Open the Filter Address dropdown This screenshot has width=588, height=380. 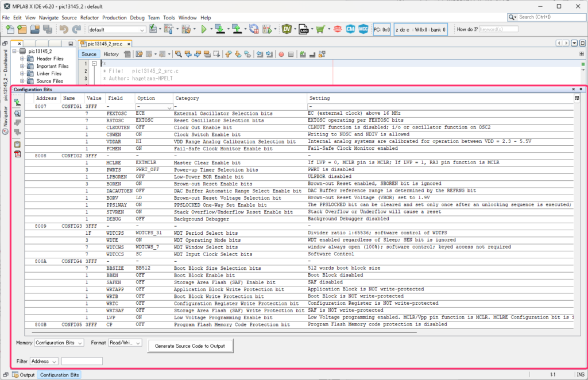44,361
